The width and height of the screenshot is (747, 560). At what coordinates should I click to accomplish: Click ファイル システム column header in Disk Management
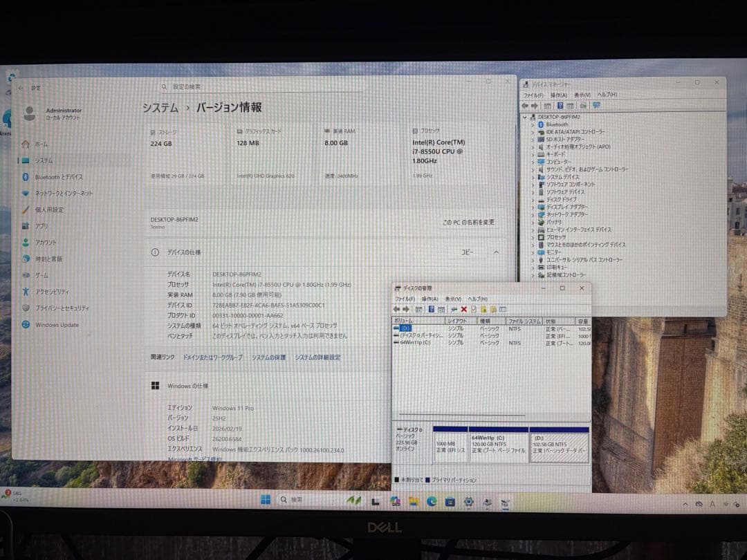[524, 321]
